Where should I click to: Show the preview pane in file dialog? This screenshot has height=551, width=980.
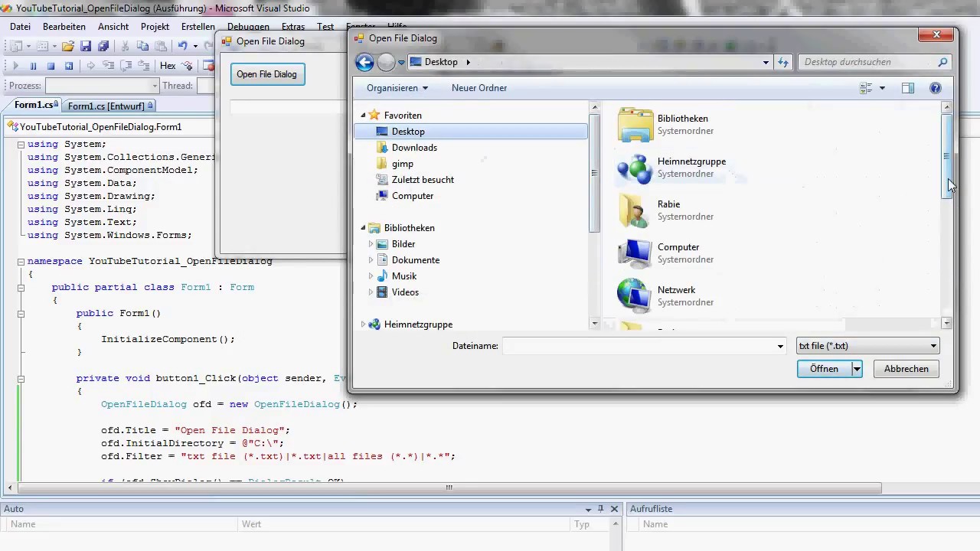point(908,88)
